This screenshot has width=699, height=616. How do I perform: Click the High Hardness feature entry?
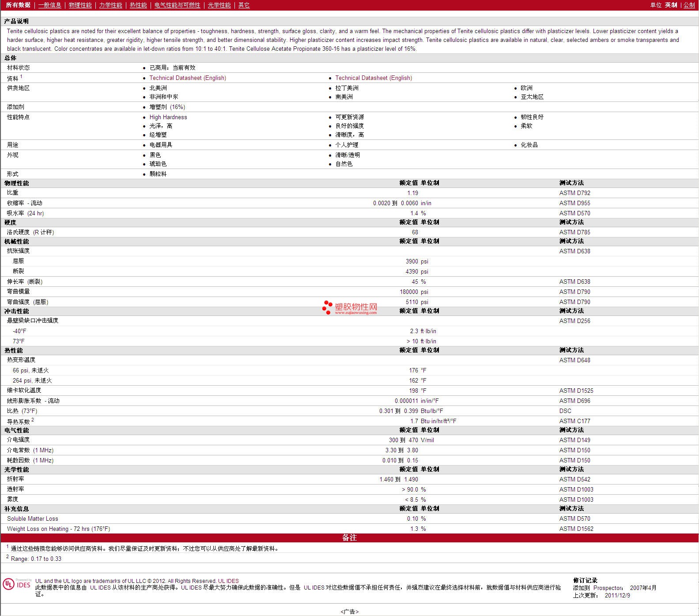pos(168,117)
